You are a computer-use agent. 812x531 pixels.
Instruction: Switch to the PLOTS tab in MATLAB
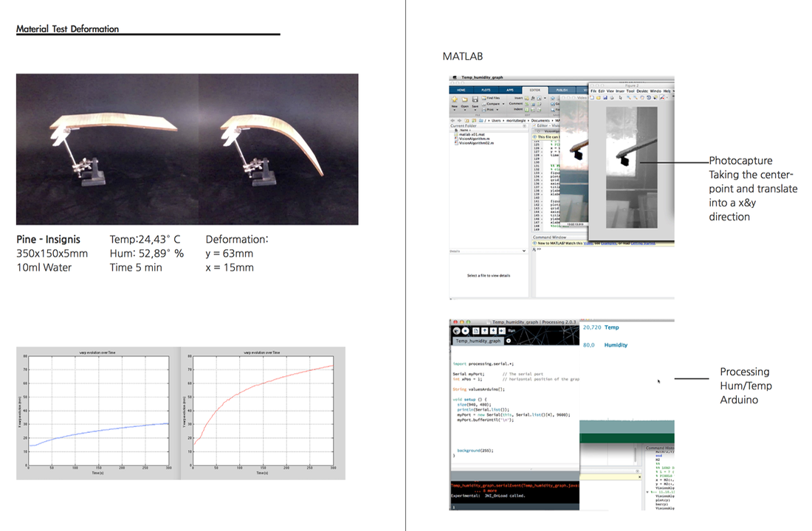(x=486, y=90)
